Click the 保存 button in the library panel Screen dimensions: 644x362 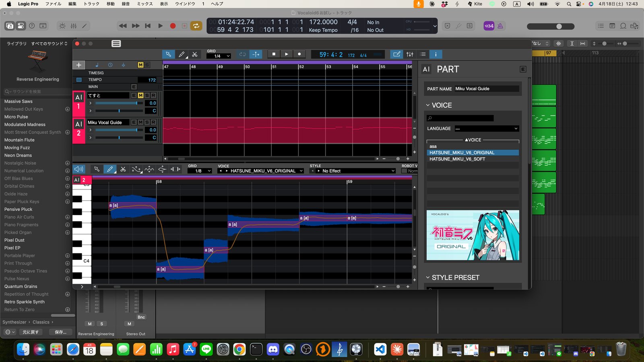(x=60, y=332)
